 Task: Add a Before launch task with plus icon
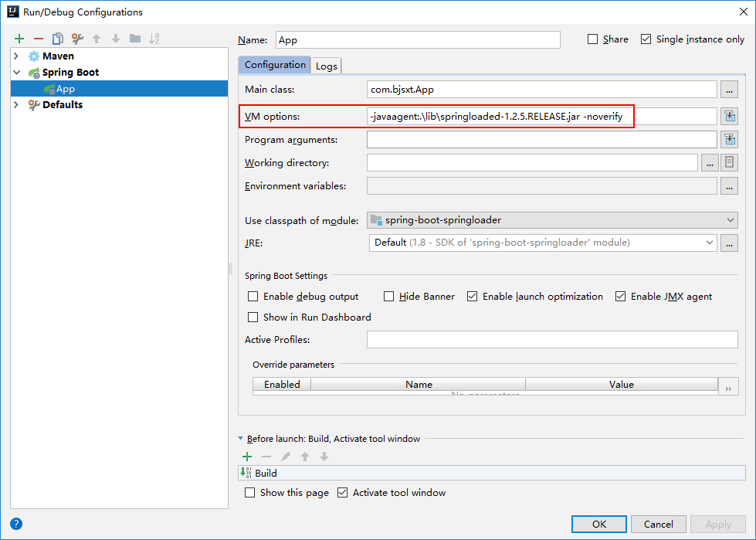[248, 457]
